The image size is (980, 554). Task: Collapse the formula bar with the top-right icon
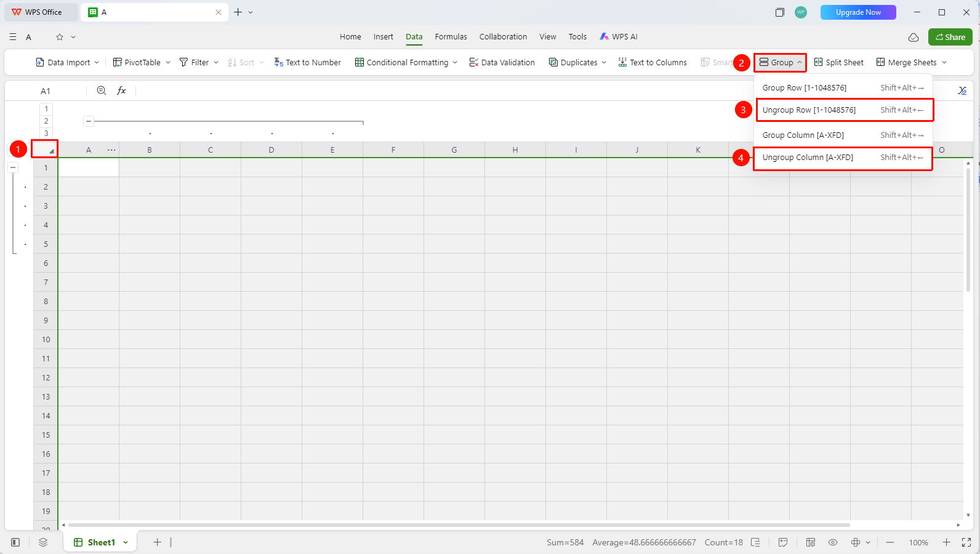(962, 90)
